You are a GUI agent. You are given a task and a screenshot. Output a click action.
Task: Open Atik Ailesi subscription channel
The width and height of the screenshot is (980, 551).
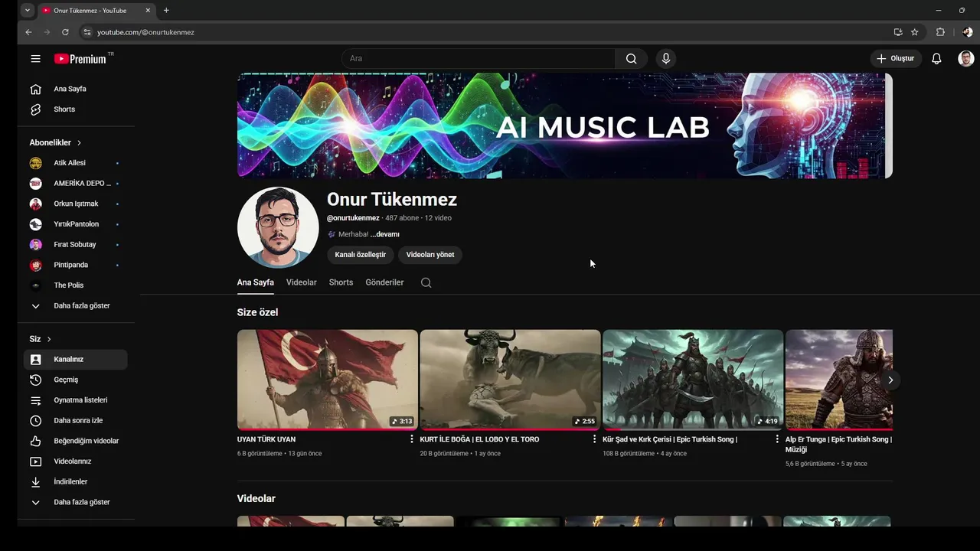point(75,163)
